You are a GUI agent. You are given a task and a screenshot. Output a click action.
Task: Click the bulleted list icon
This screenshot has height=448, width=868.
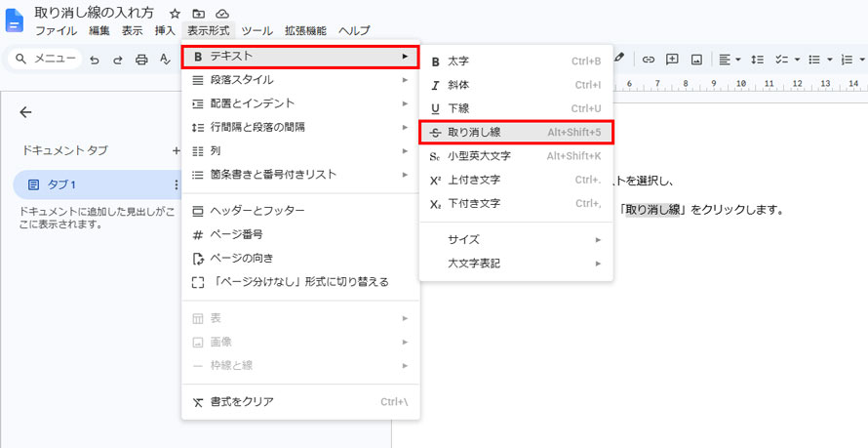[x=813, y=60]
